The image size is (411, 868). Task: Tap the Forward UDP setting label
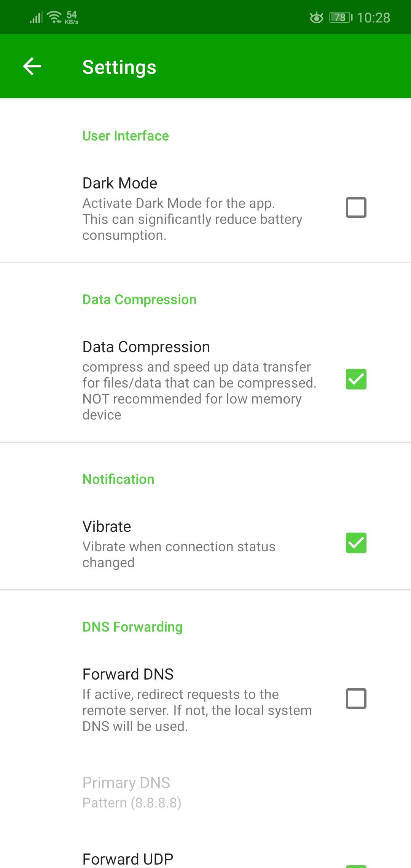128,859
